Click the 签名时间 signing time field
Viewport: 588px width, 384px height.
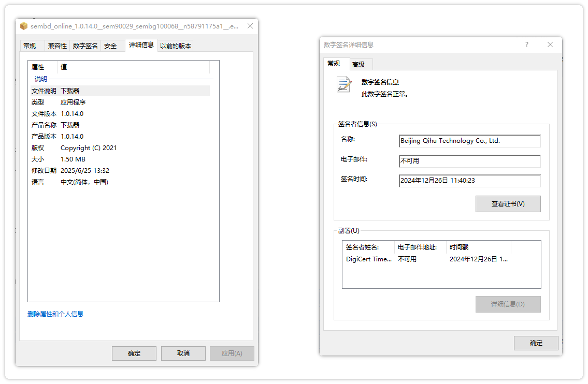pyautogui.click(x=469, y=181)
